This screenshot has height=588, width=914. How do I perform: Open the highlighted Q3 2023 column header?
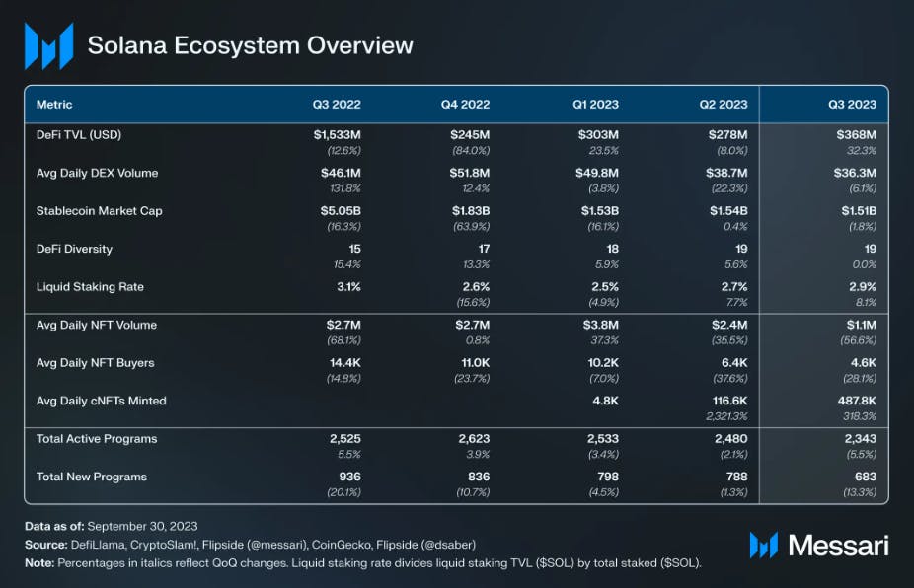(x=851, y=105)
